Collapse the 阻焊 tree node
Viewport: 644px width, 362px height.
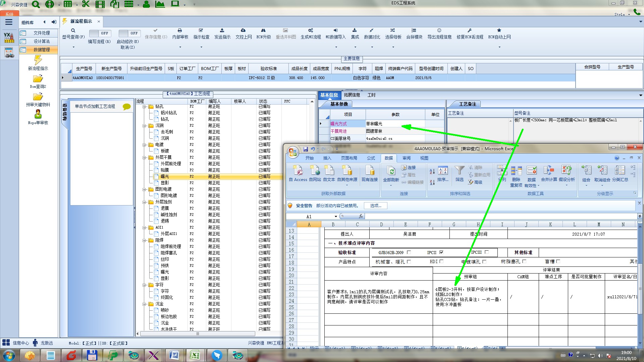145,240
